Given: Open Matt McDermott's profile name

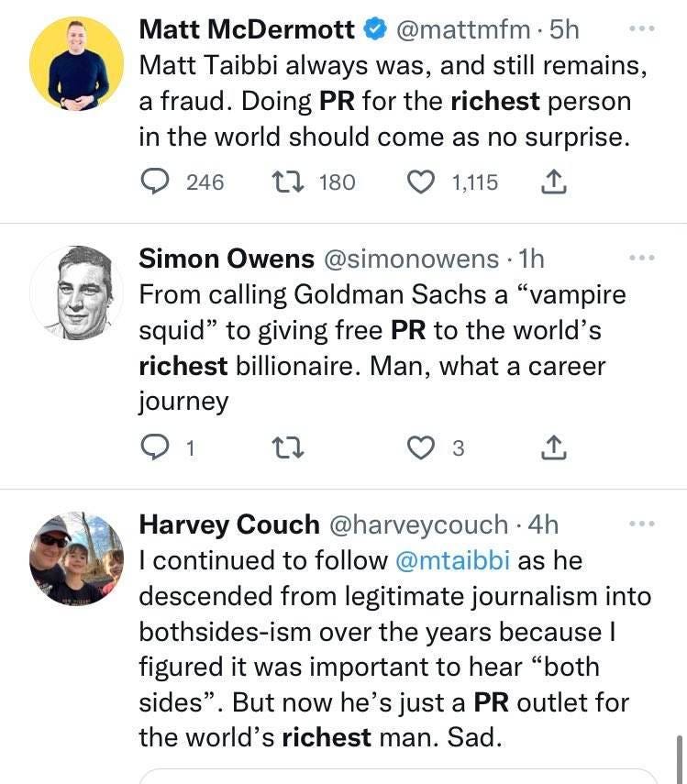Looking at the screenshot, I should point(247,29).
